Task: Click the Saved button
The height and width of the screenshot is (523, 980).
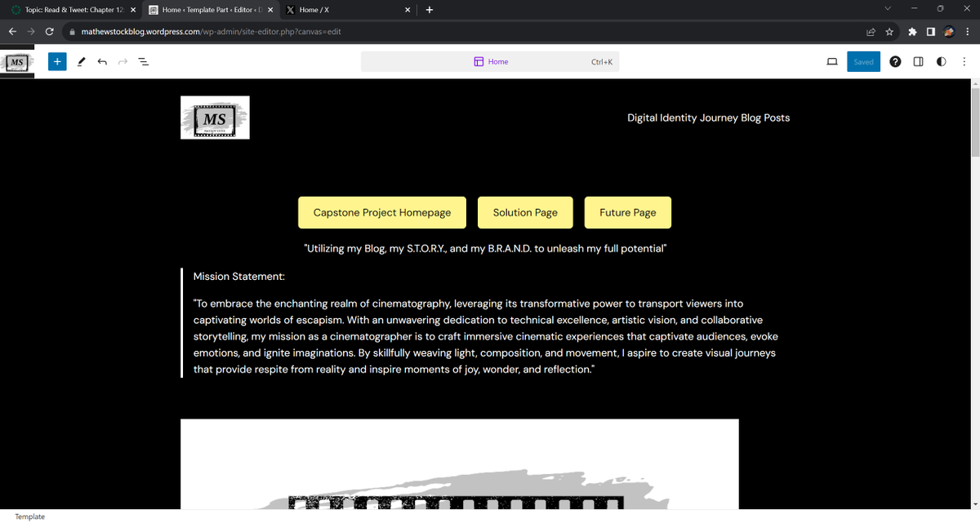Action: click(x=863, y=61)
